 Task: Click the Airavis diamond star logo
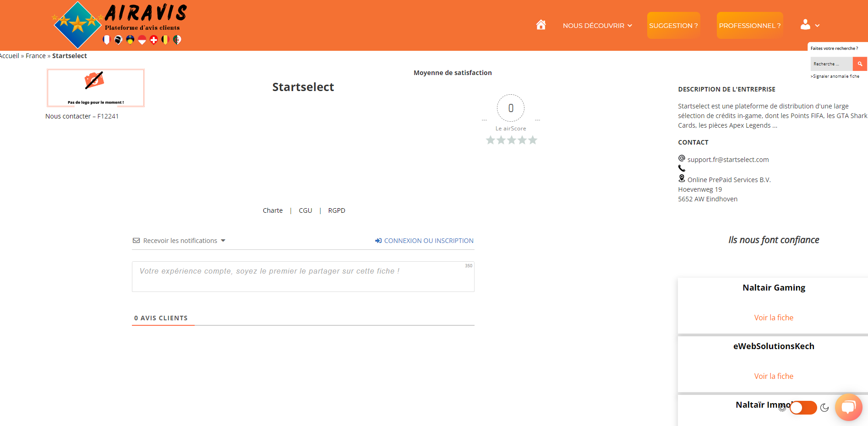click(x=78, y=25)
